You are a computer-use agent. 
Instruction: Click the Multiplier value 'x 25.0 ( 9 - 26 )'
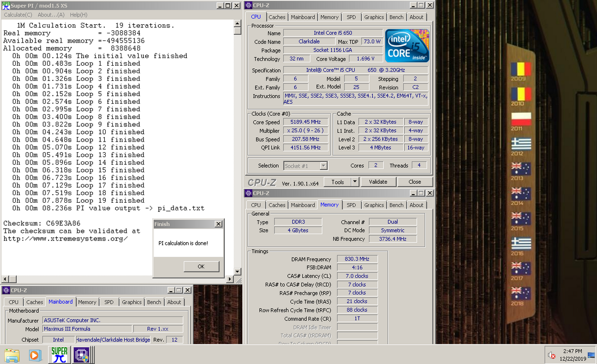306,130
